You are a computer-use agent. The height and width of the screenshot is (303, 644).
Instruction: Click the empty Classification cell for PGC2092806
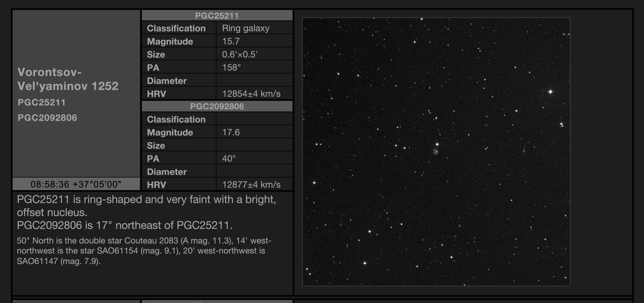click(x=254, y=119)
